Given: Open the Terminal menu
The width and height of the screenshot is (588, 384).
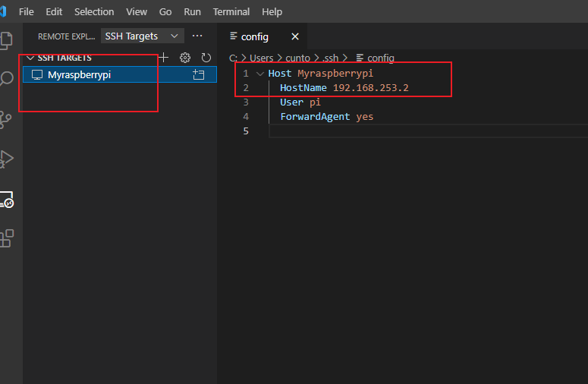Looking at the screenshot, I should 231,12.
